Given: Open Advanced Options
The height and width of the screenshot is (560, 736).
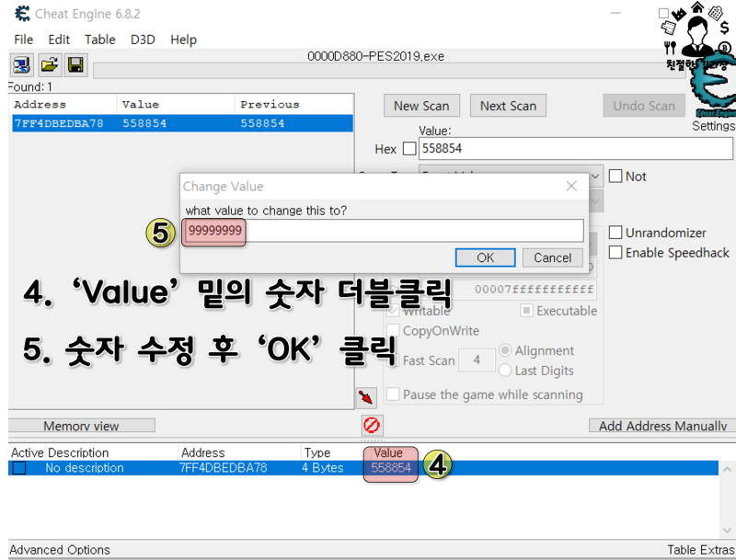Looking at the screenshot, I should pyautogui.click(x=60, y=550).
